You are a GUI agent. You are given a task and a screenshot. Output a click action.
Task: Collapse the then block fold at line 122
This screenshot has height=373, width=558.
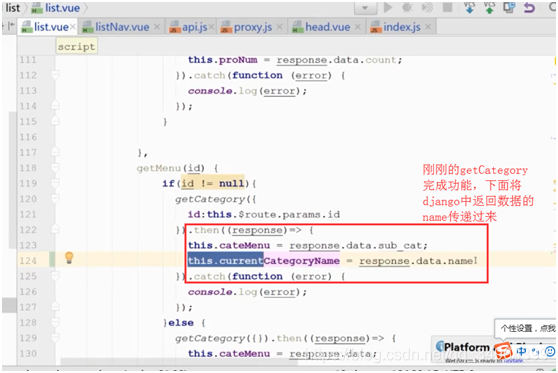pyautogui.click(x=55, y=229)
